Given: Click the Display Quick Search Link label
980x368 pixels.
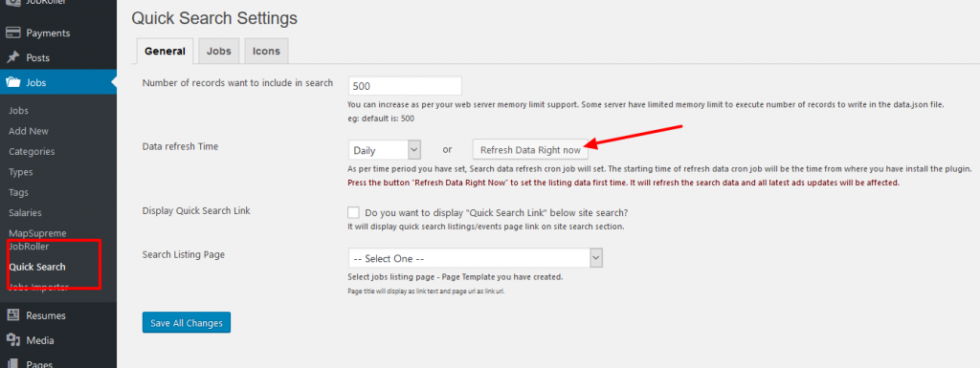Looking at the screenshot, I should pos(196,211).
